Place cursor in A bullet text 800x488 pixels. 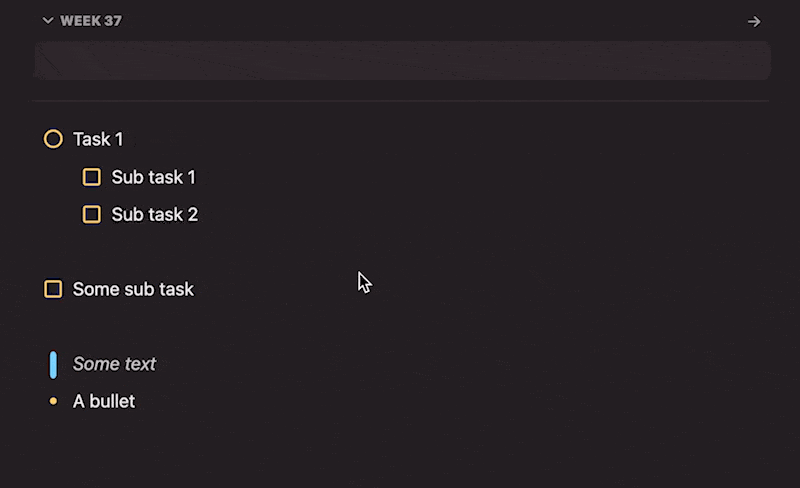104,402
